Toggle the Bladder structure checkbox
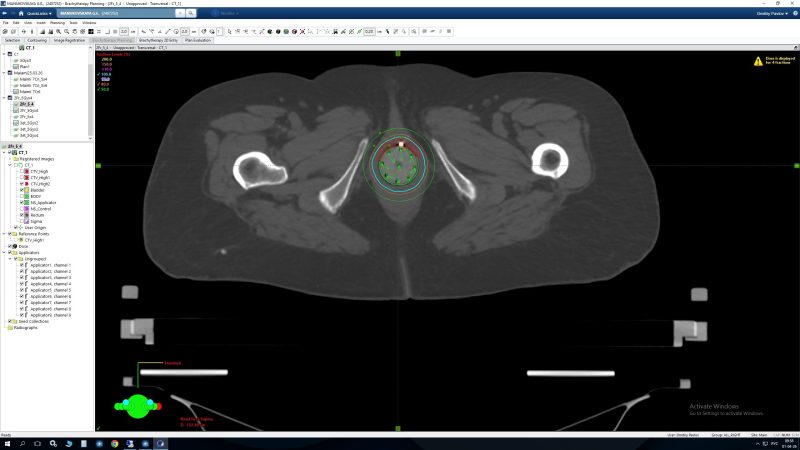The height and width of the screenshot is (450, 800). [x=22, y=189]
